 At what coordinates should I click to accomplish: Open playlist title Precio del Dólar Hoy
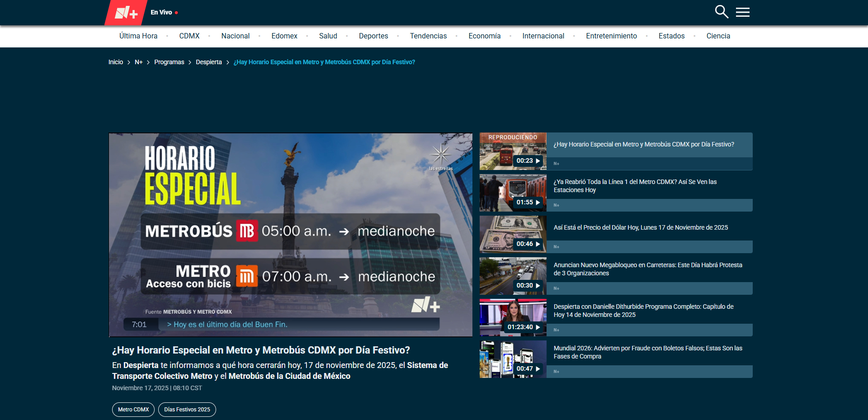point(641,227)
